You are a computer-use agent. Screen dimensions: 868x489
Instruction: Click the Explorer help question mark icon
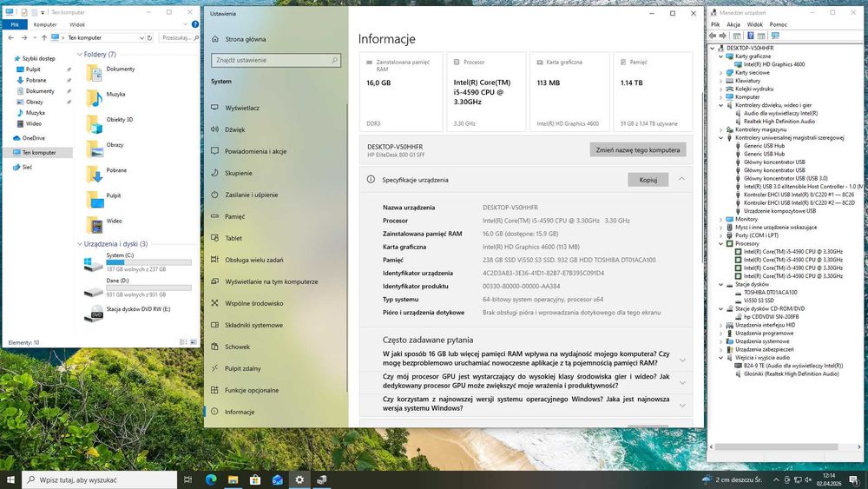(194, 24)
